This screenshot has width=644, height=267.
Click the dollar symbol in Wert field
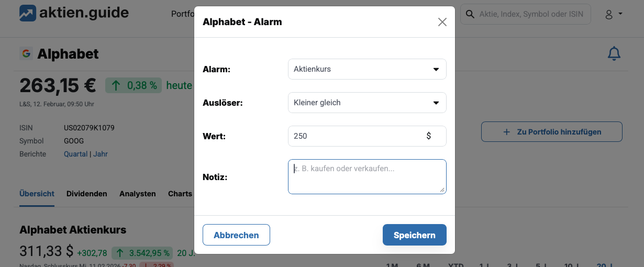click(x=429, y=136)
